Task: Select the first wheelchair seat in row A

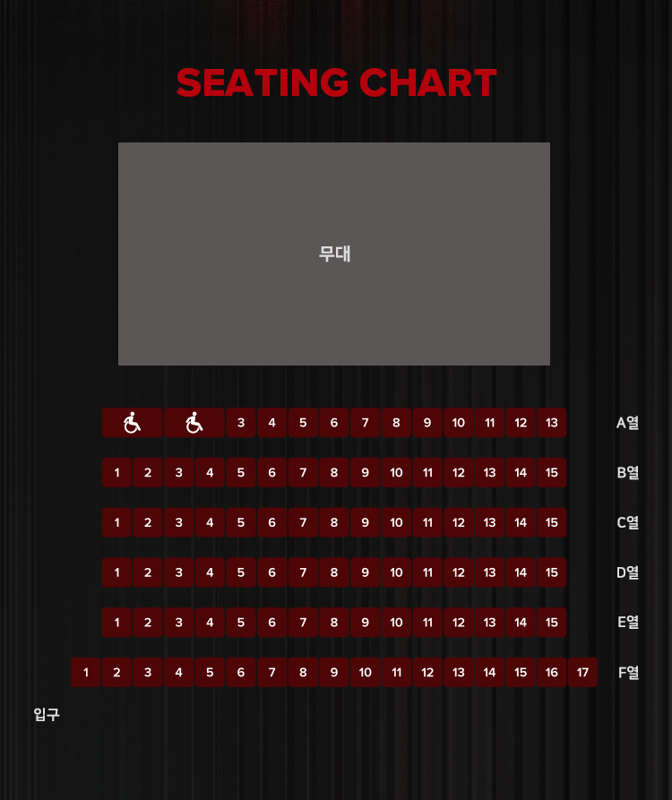Action: point(132,423)
